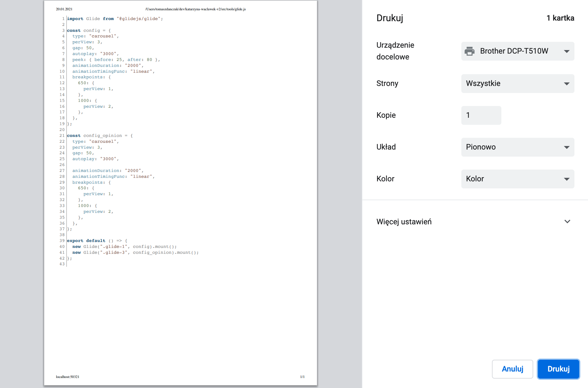Click the Anuluj cancel button
Screen dimensions: 588x388
click(x=512, y=369)
